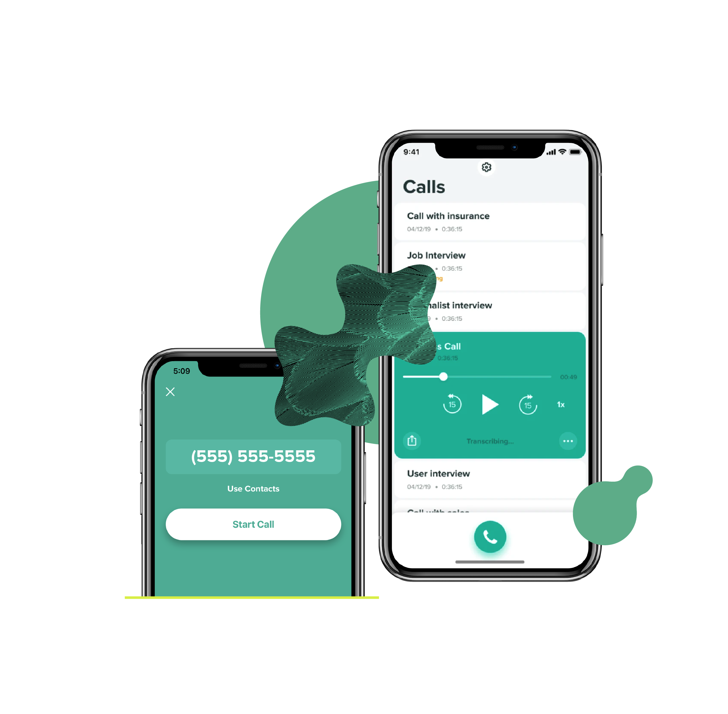Click the 1x playback speed button

click(x=560, y=404)
